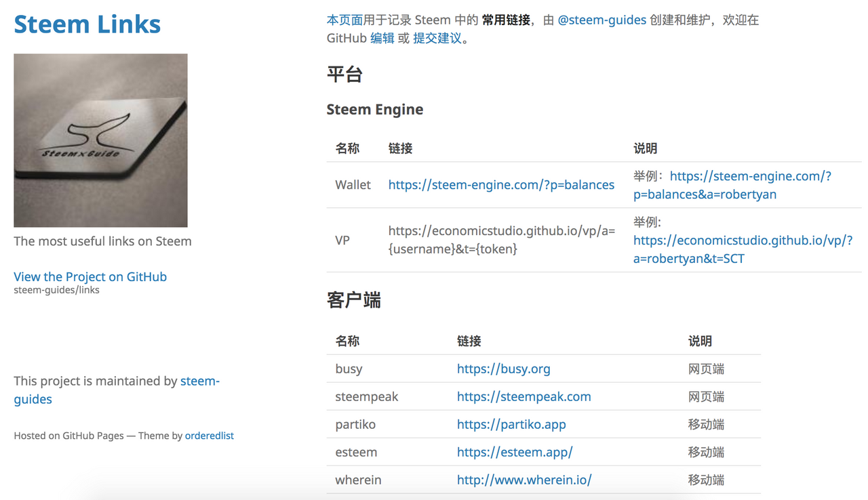Viewport: 868px width, 500px height.
Task: Click the Steem Links site title
Action: pos(87,24)
